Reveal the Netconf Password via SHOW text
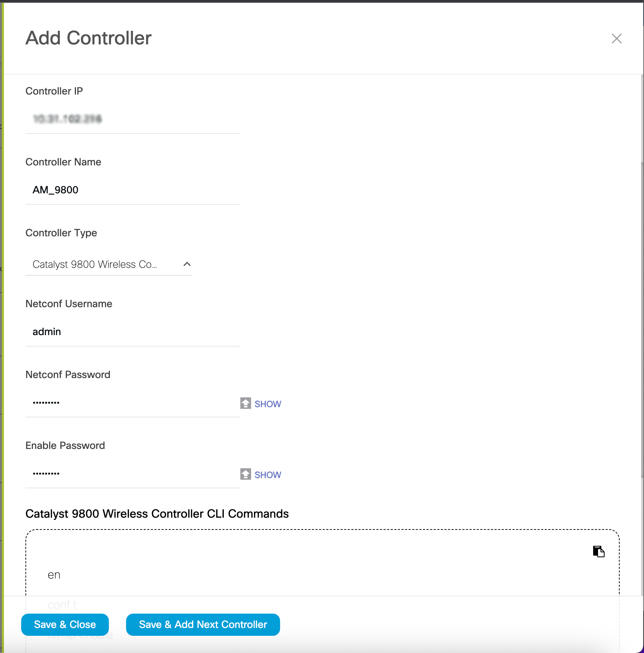 268,404
